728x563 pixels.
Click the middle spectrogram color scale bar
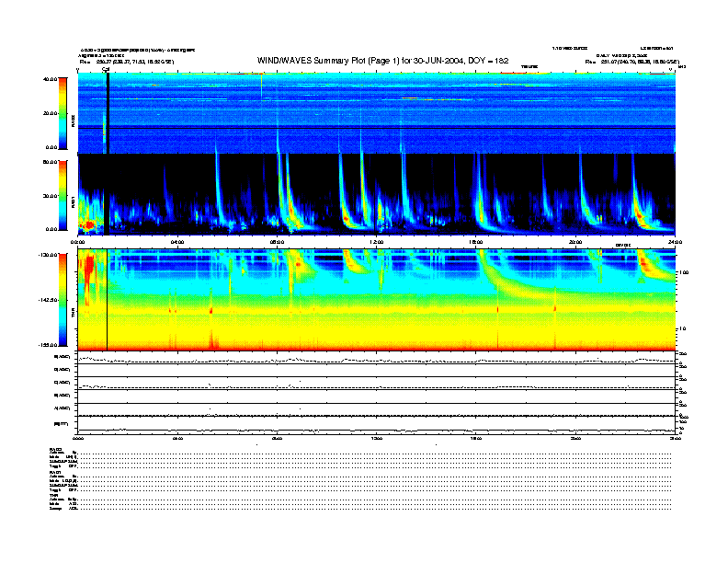(x=63, y=195)
